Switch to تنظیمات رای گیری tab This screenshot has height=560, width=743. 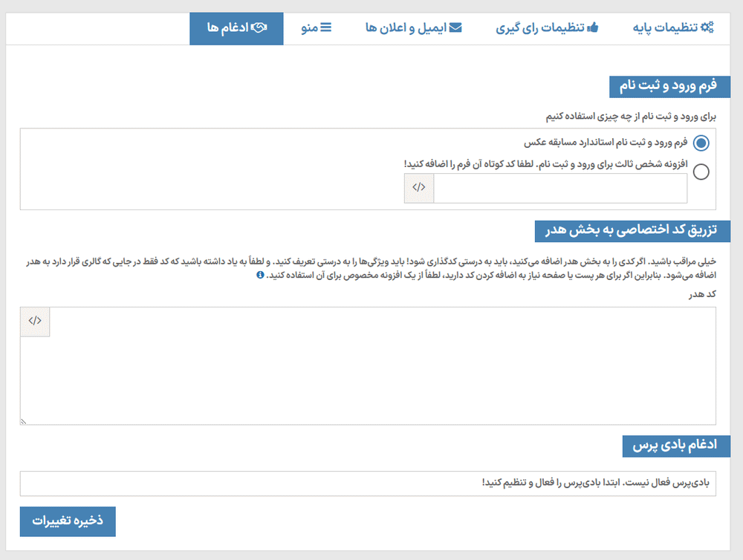tap(547, 28)
